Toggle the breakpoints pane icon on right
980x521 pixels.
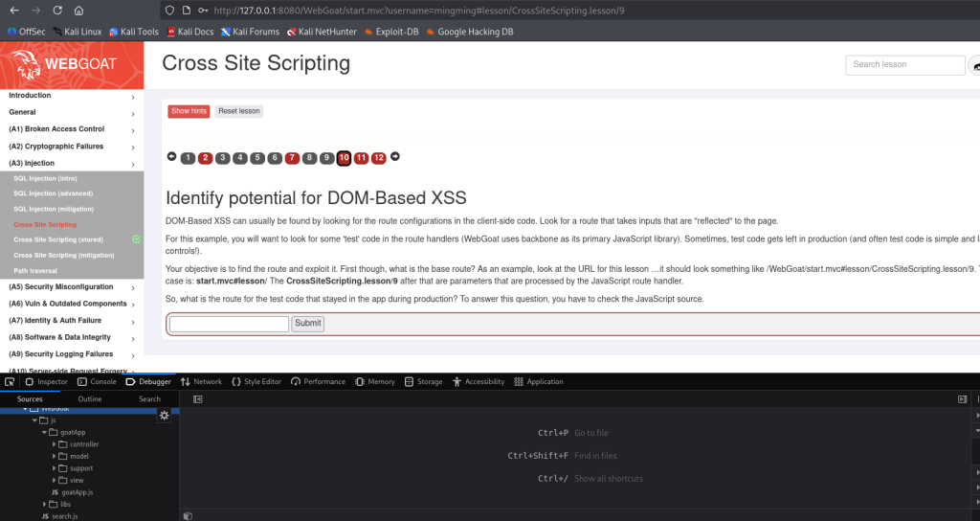(963, 399)
